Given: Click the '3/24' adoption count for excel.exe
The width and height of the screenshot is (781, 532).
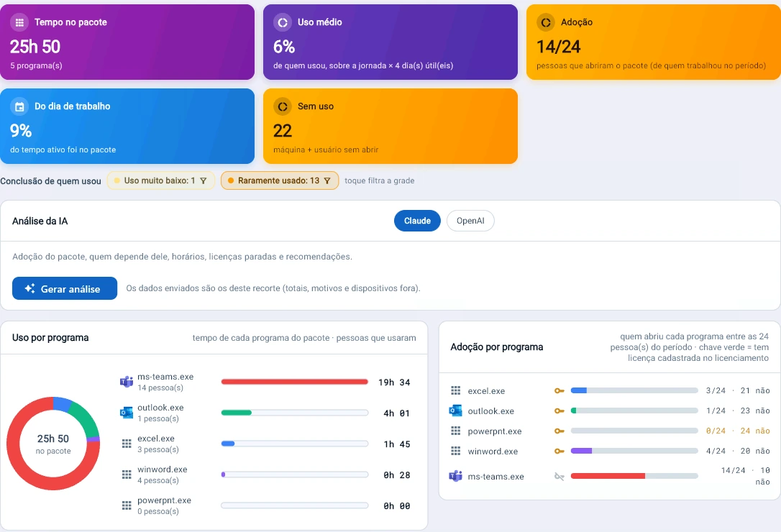Looking at the screenshot, I should (x=716, y=390).
